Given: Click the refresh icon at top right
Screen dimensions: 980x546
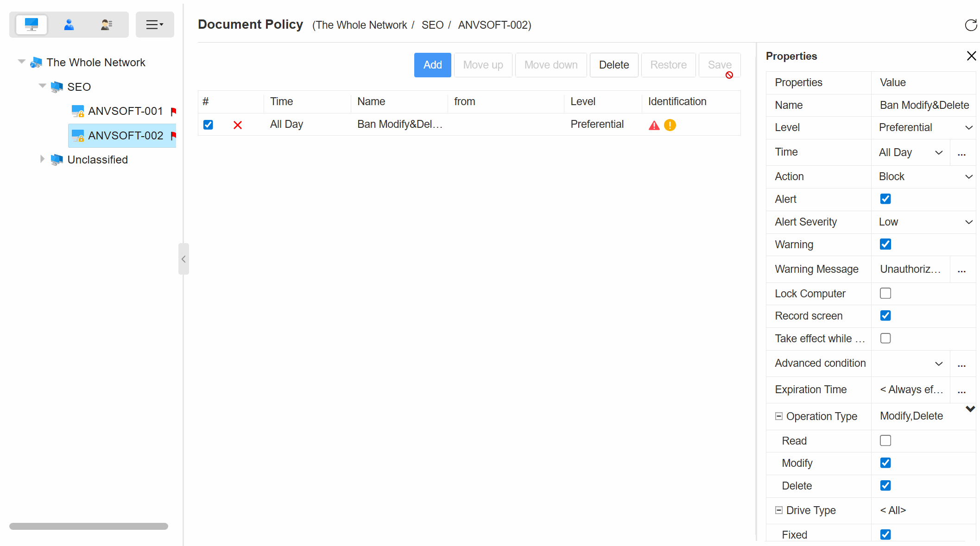Looking at the screenshot, I should (x=971, y=25).
